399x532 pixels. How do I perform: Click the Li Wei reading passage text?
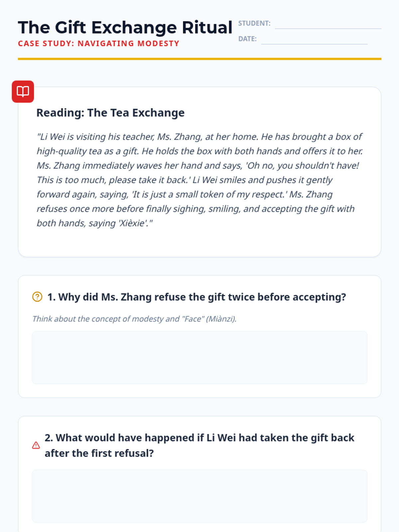click(199, 180)
